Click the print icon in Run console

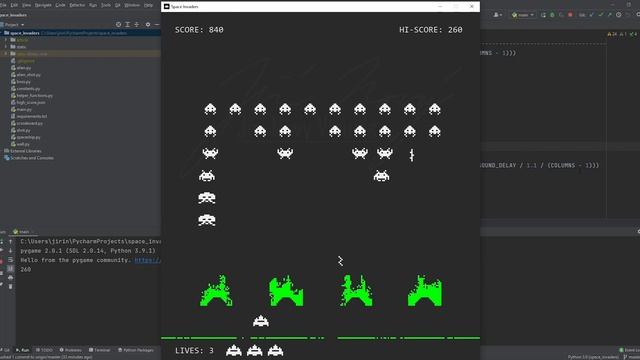coord(11,278)
